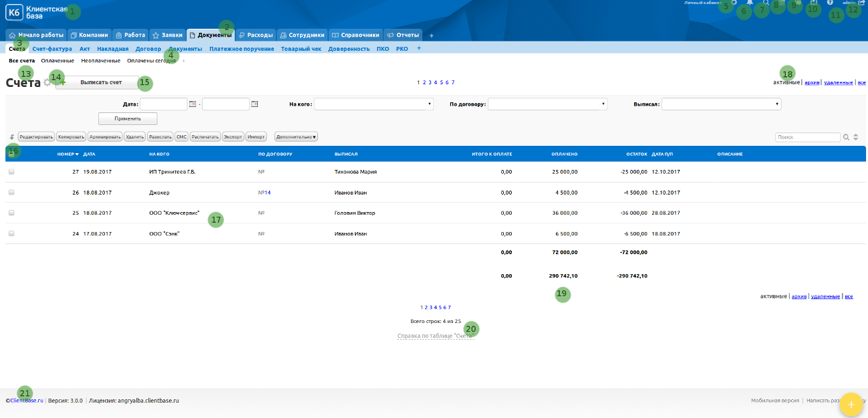Screen dimensions: 868x418
Task: Switch to the Расходы tab
Action: pyautogui.click(x=256, y=35)
